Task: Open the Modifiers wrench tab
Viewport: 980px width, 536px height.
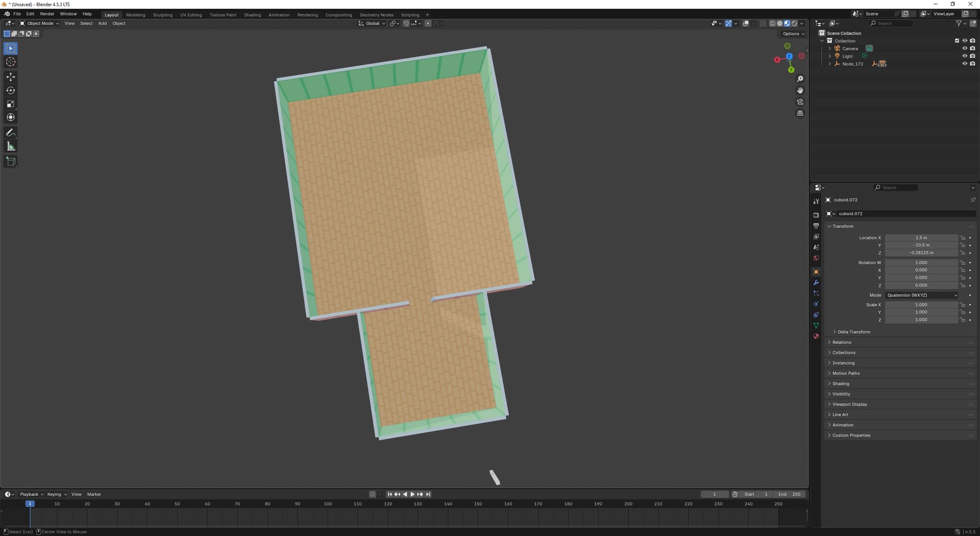Action: click(816, 283)
